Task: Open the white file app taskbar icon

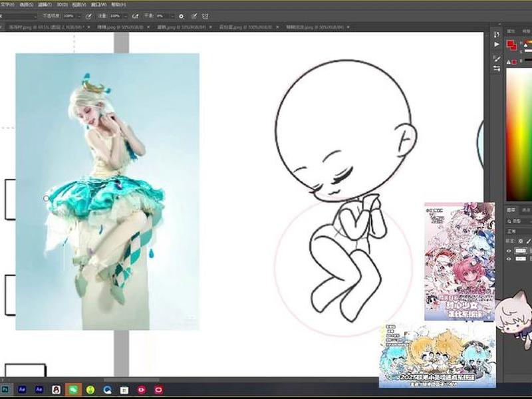Action: pyautogui.click(x=124, y=390)
